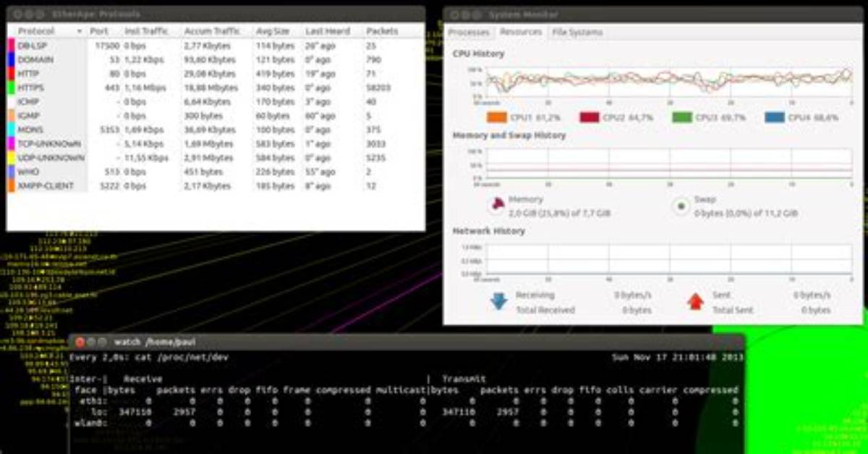The image size is (868, 454).
Task: Select the UDP-UNKNOWN protocol name
Action: tap(51, 158)
